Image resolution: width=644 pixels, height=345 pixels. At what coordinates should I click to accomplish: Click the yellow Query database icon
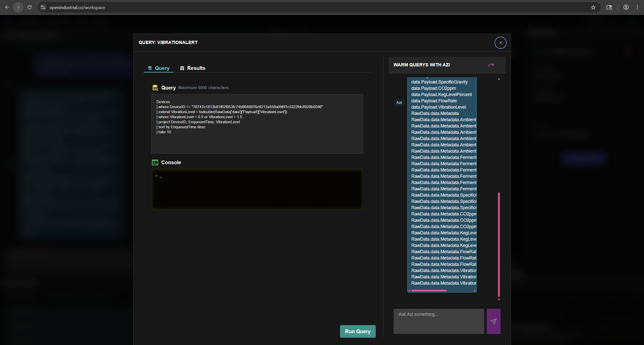tap(155, 88)
